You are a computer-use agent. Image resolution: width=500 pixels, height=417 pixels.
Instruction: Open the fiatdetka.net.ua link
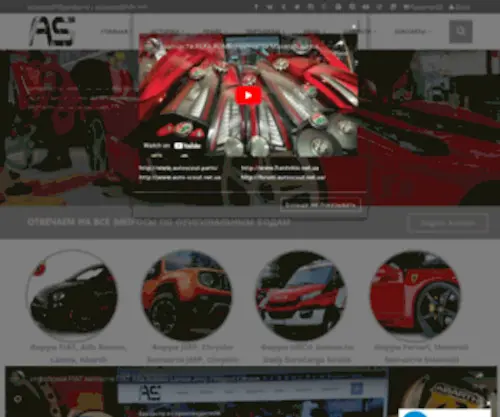click(x=280, y=168)
